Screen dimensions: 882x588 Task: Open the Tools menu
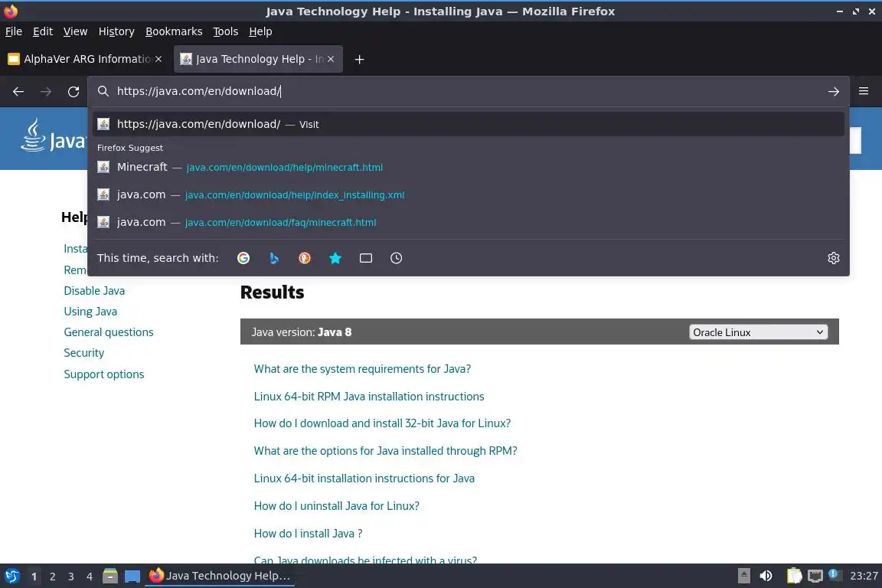226,31
